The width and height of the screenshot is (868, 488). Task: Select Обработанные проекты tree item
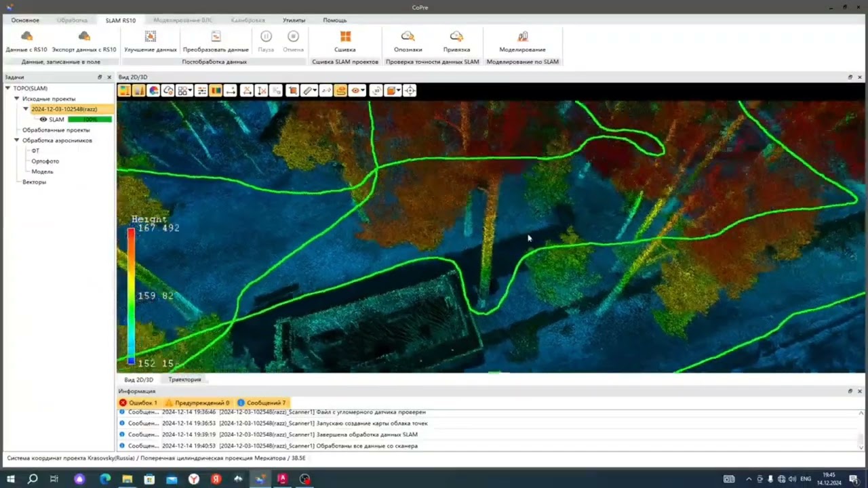pyautogui.click(x=56, y=130)
